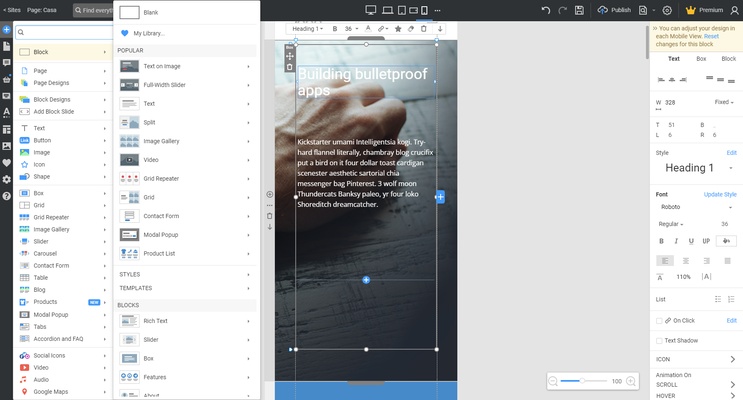Click the blue add element button
The height and width of the screenshot is (400, 743).
click(x=6, y=29)
